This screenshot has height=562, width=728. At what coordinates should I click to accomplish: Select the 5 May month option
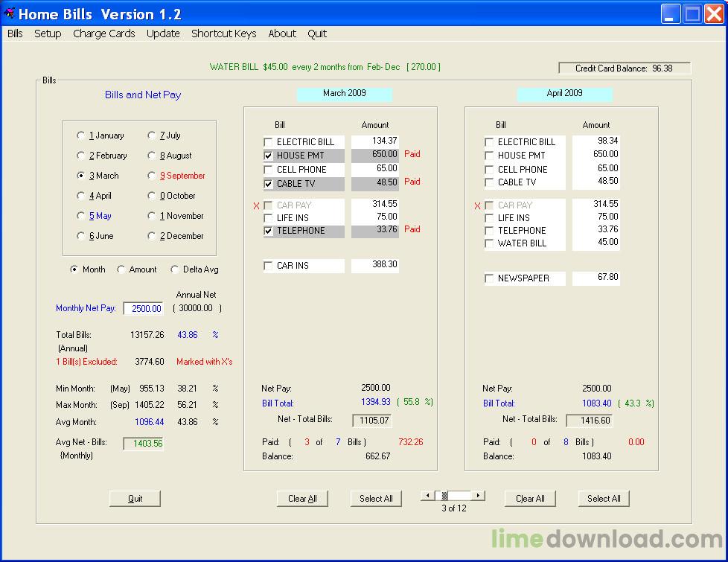81,217
